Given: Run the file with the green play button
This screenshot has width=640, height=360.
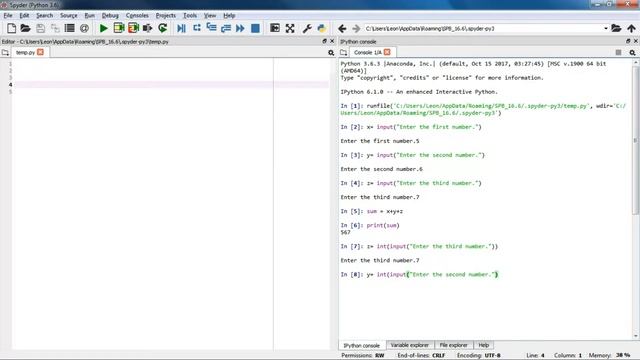Looking at the screenshot, I should (104, 28).
